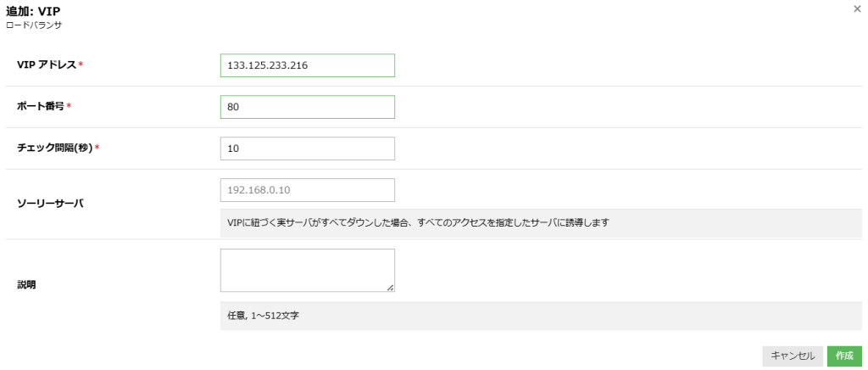Screen dimensions: 868x370
Task: Close the 追加: VIP dialog with the X
Action: [856, 8]
